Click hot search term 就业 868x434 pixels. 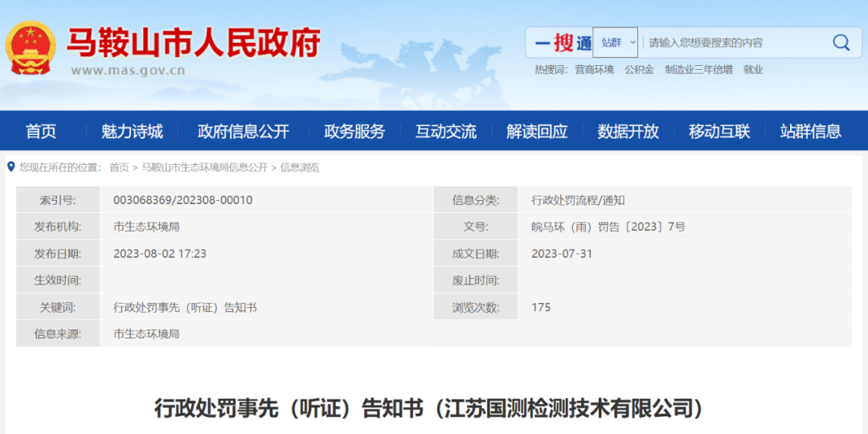point(753,70)
